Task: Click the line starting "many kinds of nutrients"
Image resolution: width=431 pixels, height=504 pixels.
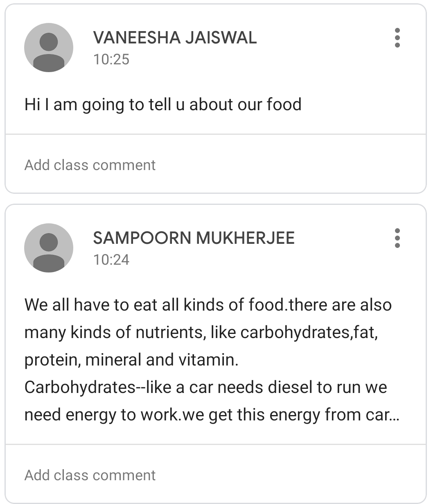Action: coord(201,332)
